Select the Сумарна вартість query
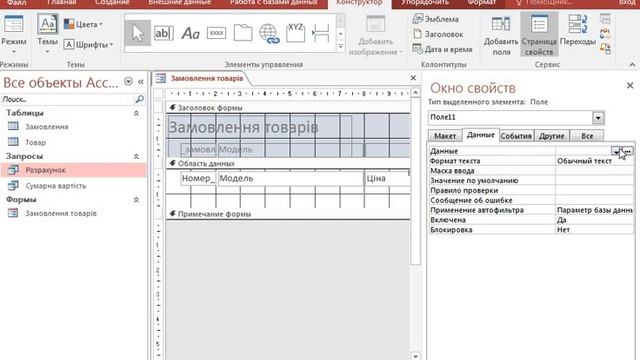Screen dimensions: 640x360 (56, 186)
